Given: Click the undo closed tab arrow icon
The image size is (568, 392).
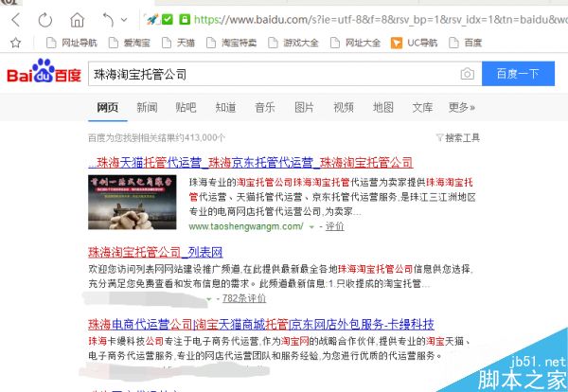Looking at the screenshot, I should (x=108, y=19).
